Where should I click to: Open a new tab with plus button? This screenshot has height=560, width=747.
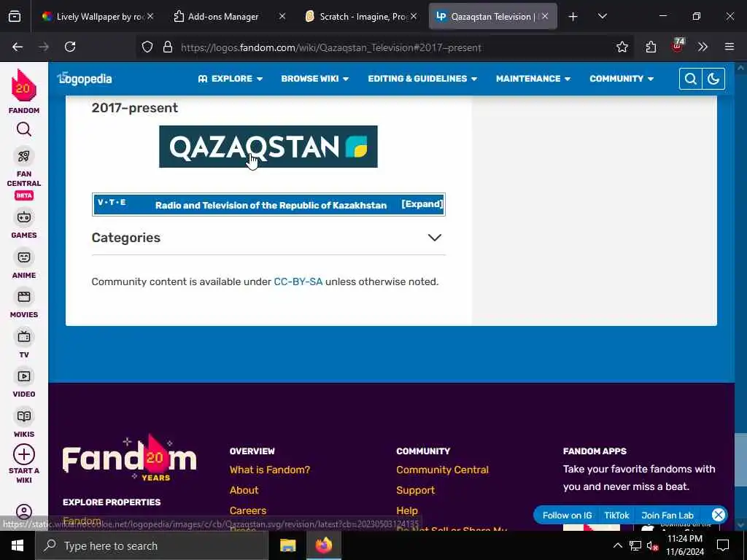[x=573, y=17]
